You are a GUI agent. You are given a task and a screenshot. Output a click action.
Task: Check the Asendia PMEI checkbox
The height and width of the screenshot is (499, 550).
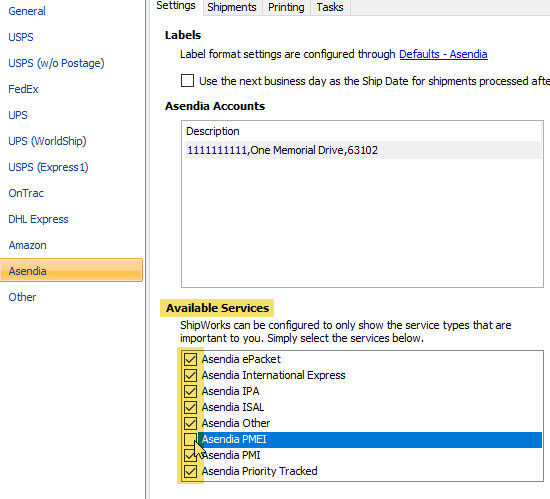[x=190, y=439]
